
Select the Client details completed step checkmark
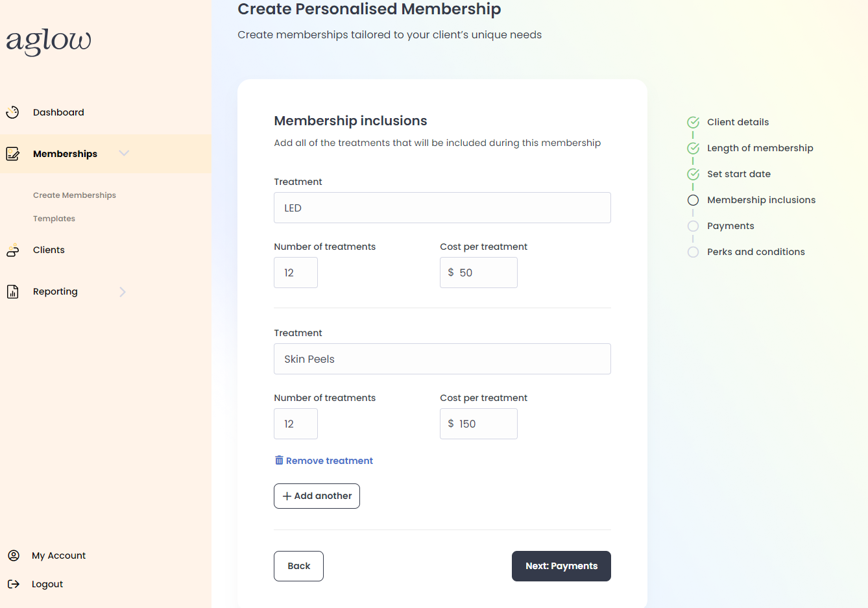pos(693,122)
